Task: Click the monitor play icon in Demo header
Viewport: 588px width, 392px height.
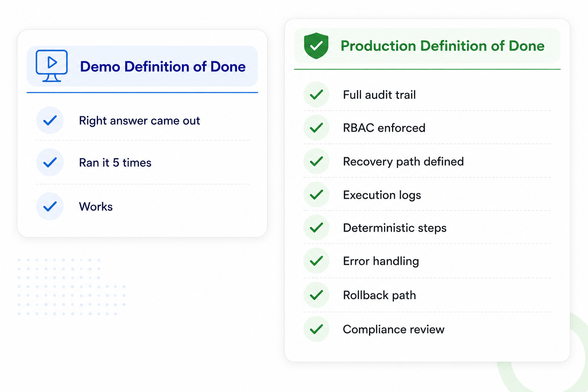Action: click(x=52, y=66)
